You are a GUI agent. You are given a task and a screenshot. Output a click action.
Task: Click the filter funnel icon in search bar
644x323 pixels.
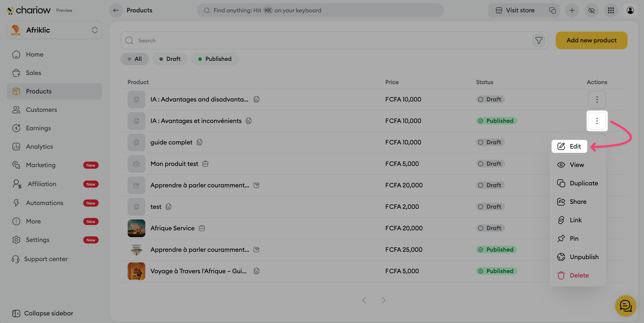539,40
